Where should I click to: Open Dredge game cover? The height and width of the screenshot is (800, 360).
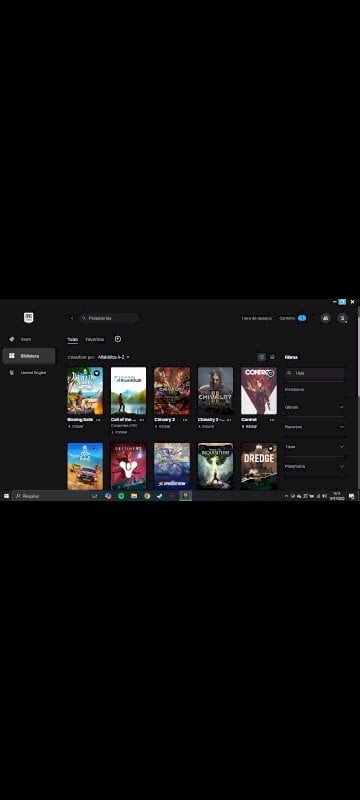click(x=259, y=466)
